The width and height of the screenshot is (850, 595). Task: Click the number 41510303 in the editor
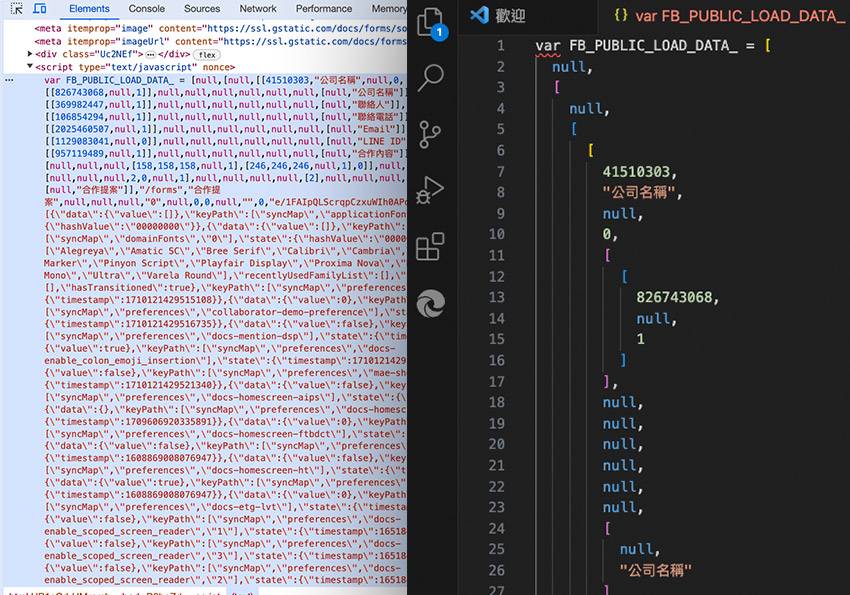pyautogui.click(x=636, y=172)
